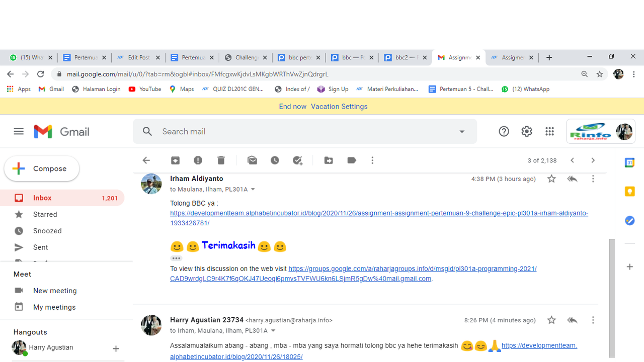Open the Snoozed folder
Screen dimensions: 644x362
62,231
